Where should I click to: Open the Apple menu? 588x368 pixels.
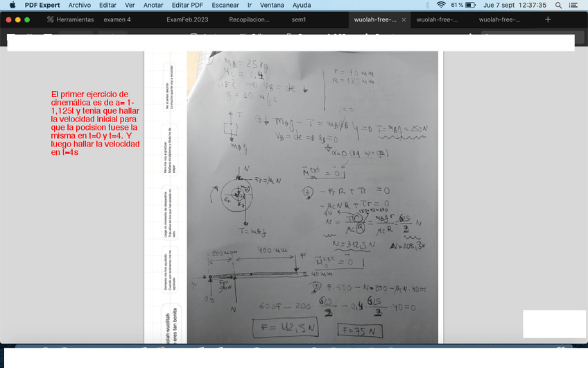point(12,5)
